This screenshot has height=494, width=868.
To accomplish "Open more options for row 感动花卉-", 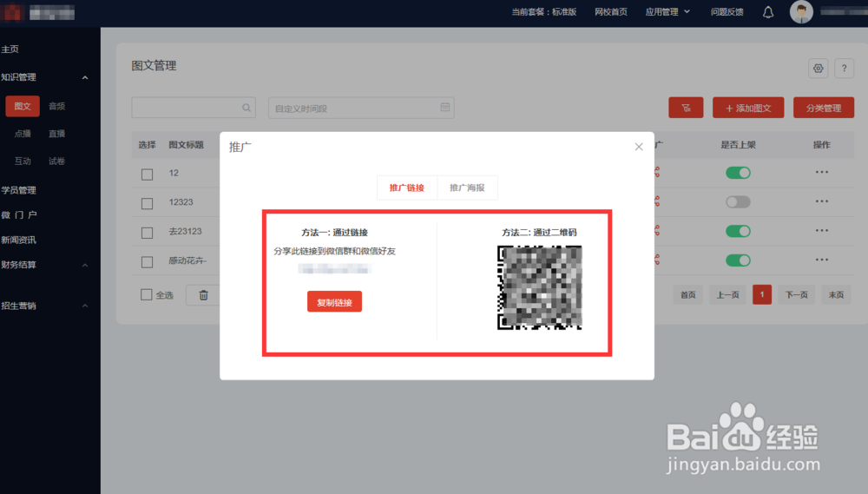I will tap(821, 260).
